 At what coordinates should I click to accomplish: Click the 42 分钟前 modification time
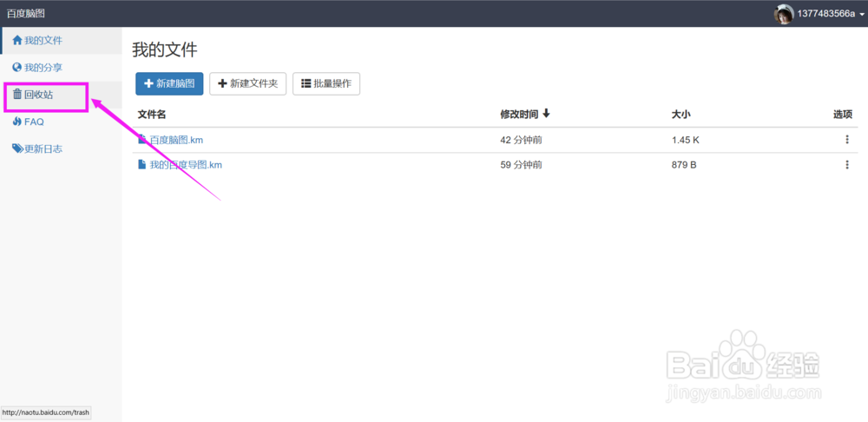[x=521, y=140]
